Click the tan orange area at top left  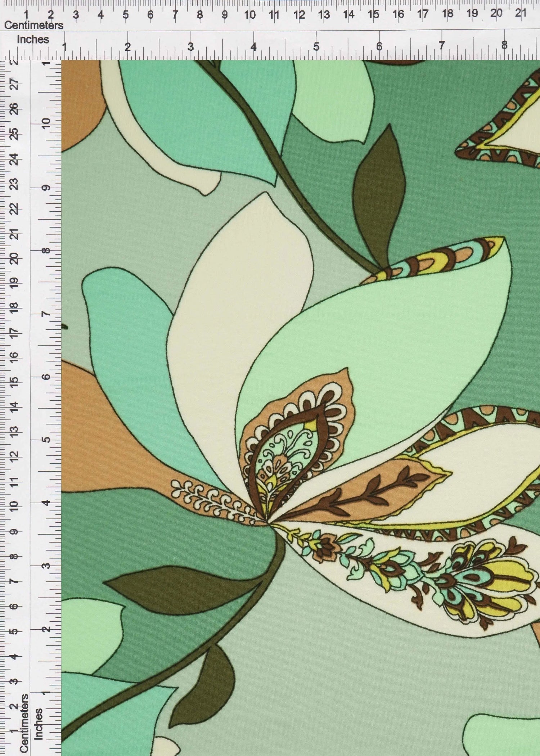[x=81, y=108]
